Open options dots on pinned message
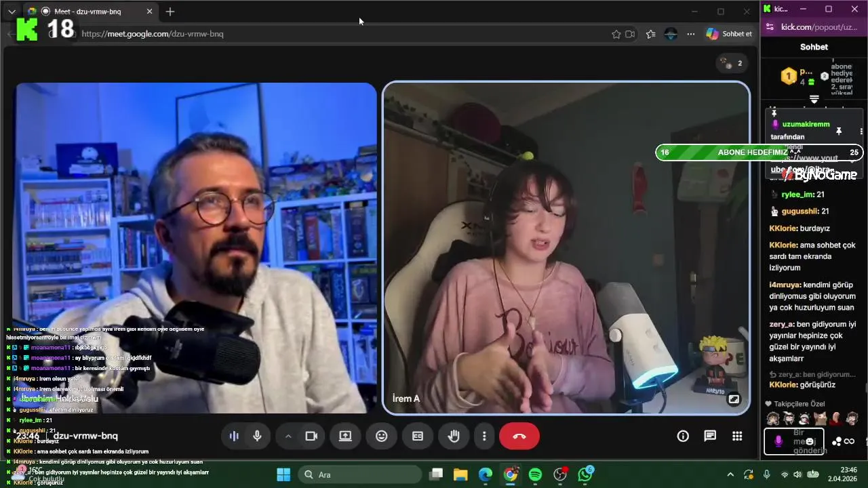The height and width of the screenshot is (488, 868). point(861,131)
